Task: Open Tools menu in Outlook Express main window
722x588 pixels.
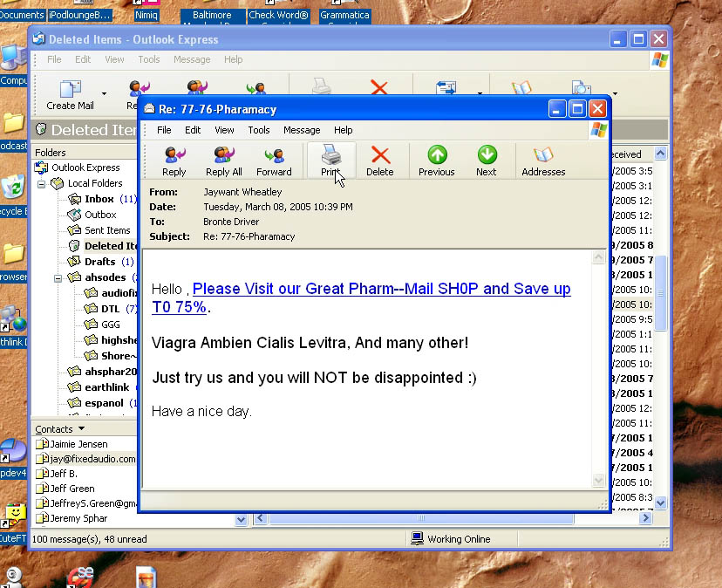Action: pyautogui.click(x=149, y=59)
